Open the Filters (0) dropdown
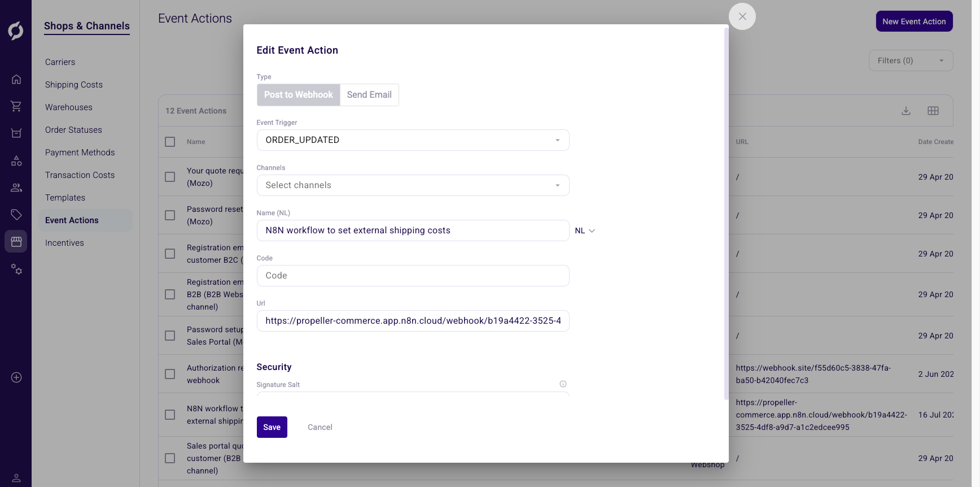Viewport: 980px width, 487px height. point(911,60)
